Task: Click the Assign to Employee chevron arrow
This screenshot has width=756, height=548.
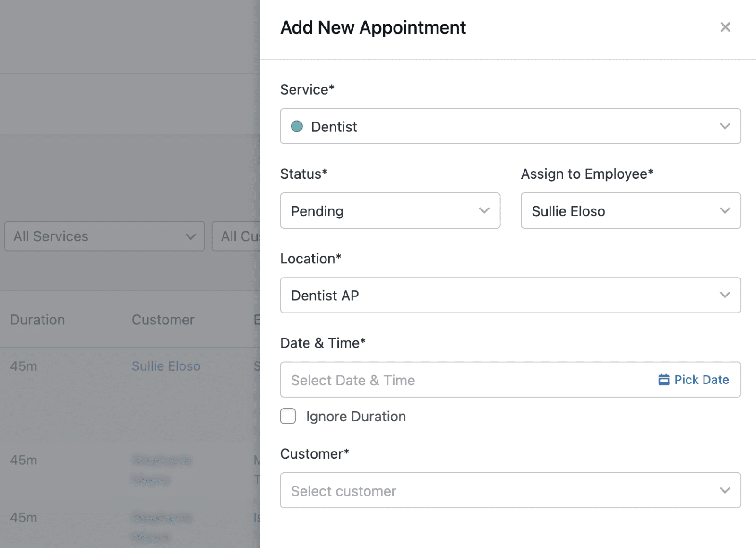Action: [724, 211]
